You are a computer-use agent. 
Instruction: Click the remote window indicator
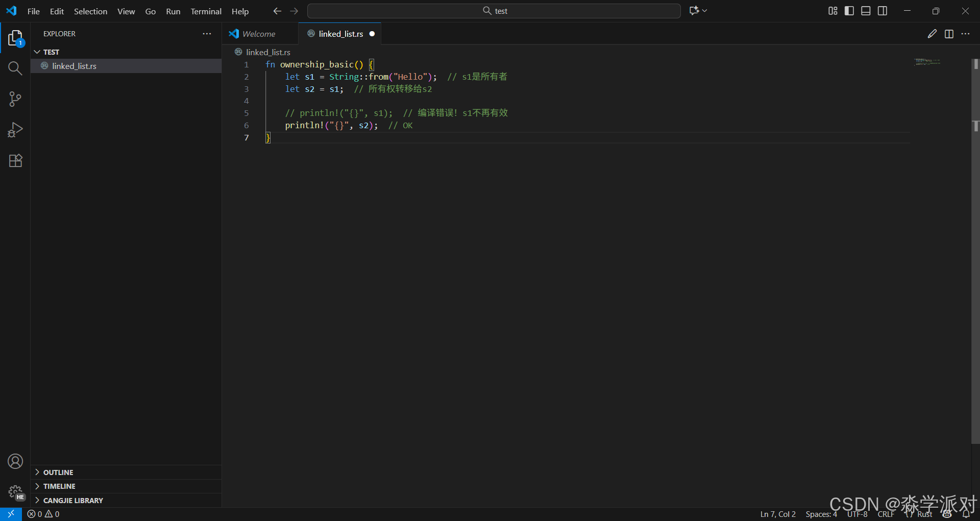pyautogui.click(x=11, y=514)
